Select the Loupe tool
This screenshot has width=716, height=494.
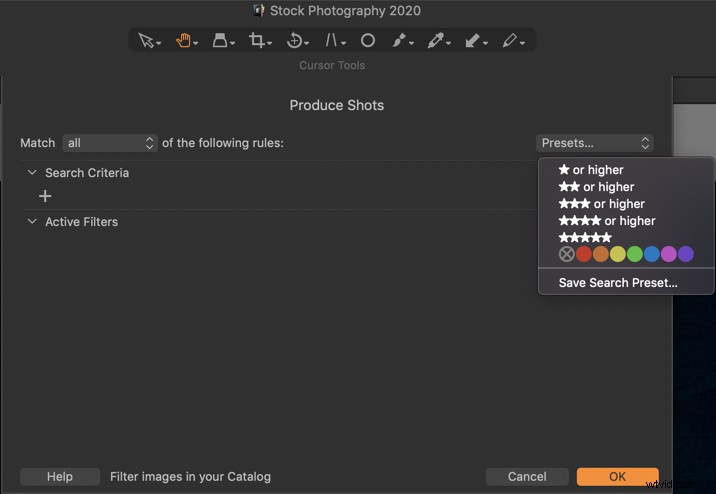220,41
